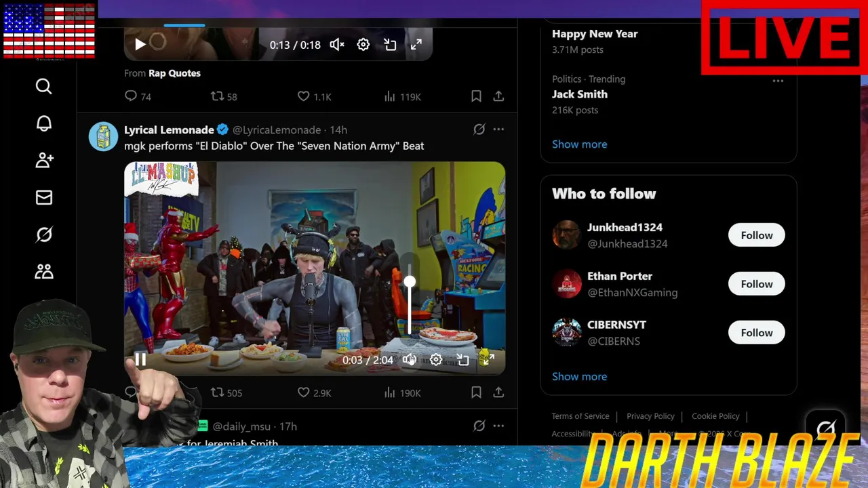Image resolution: width=868 pixels, height=488 pixels.
Task: Open Rap Quotes source link
Action: click(174, 73)
